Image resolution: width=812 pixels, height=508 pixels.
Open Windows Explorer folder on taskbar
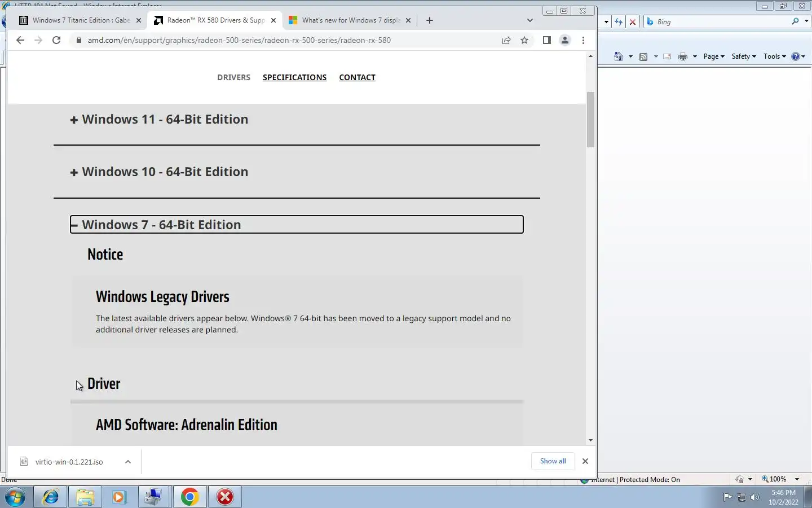(x=85, y=497)
